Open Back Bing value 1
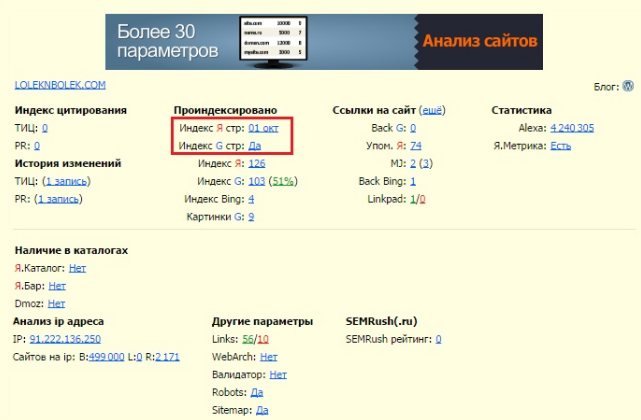This screenshot has width=641, height=420. click(413, 181)
